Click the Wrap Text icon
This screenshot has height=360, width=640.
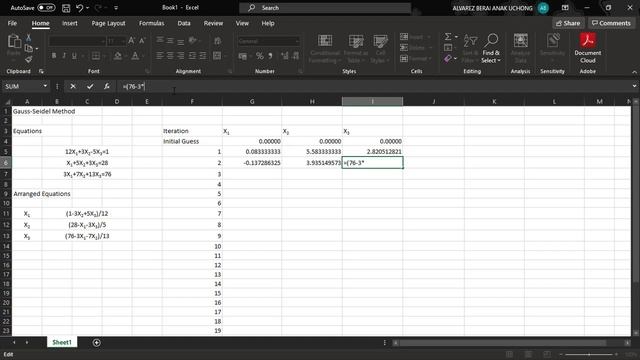(218, 40)
